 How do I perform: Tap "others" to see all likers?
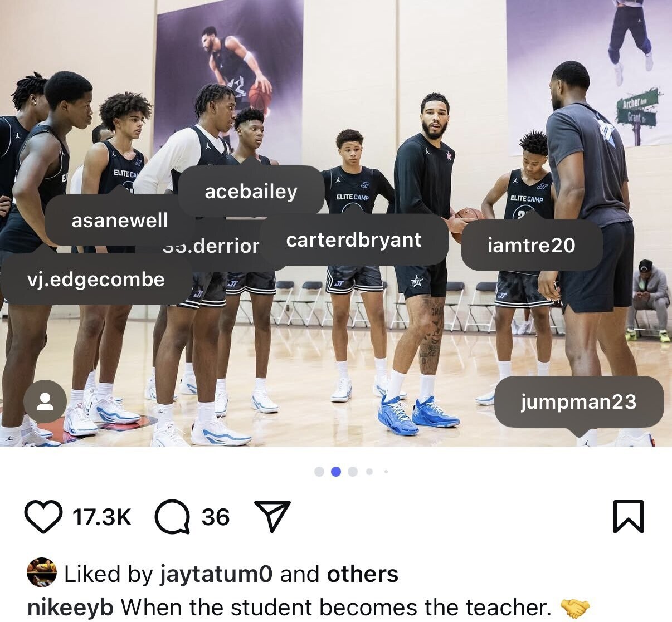(x=363, y=574)
